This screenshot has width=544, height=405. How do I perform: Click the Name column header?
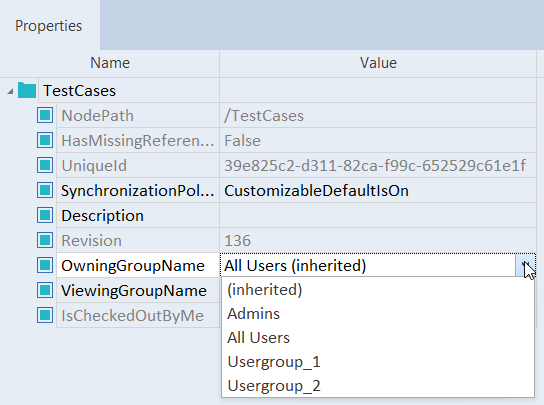coord(110,63)
